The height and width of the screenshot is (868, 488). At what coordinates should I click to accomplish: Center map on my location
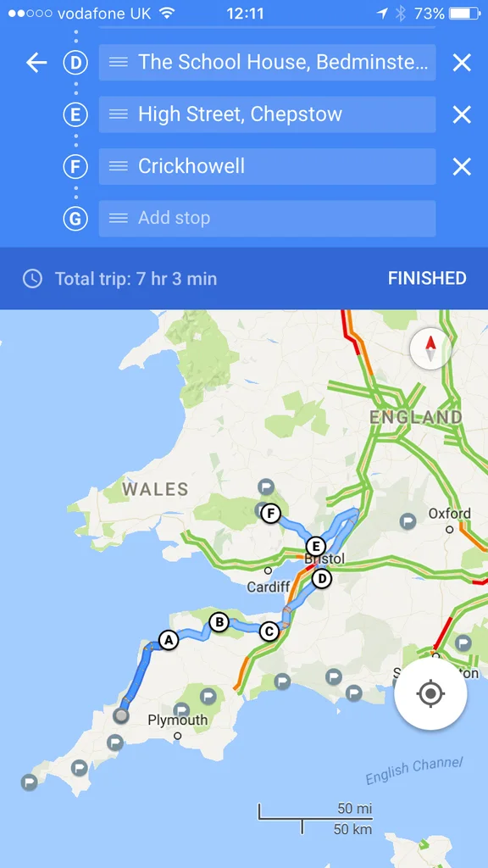(430, 693)
